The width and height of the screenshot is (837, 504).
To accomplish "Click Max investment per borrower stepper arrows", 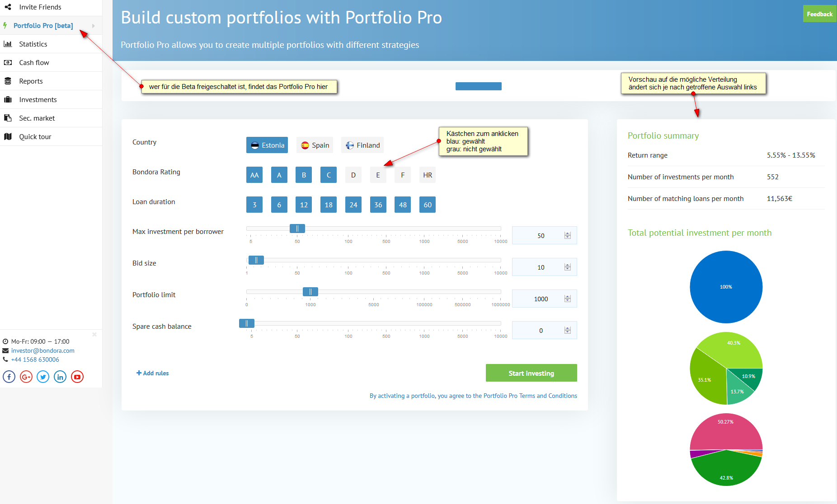I will tap(568, 235).
